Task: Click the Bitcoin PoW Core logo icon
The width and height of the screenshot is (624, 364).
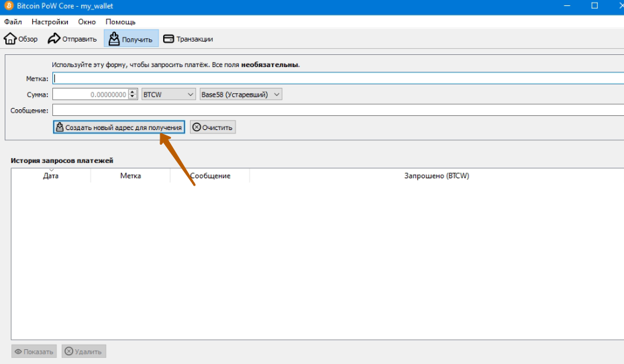Action: pos(9,6)
